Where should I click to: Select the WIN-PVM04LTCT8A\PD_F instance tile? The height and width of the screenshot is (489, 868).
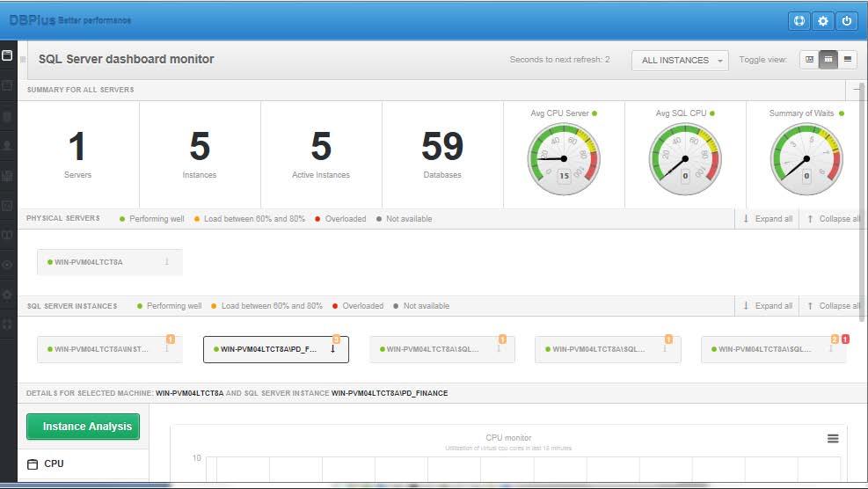275,349
